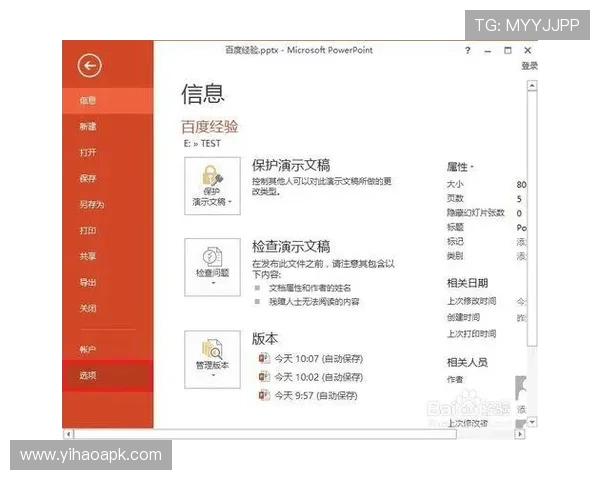600x480 pixels.
Task: Click the 作者 label under 相关人员
Action: point(455,379)
